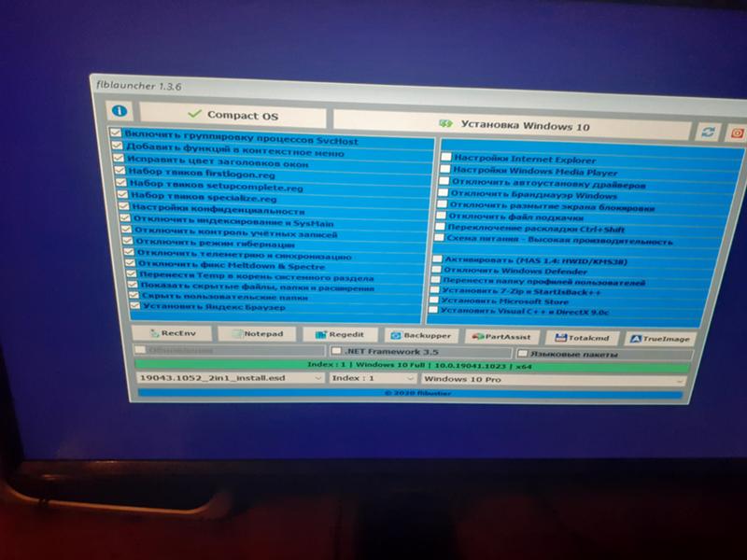Click the red screenshot icon button

point(737,133)
